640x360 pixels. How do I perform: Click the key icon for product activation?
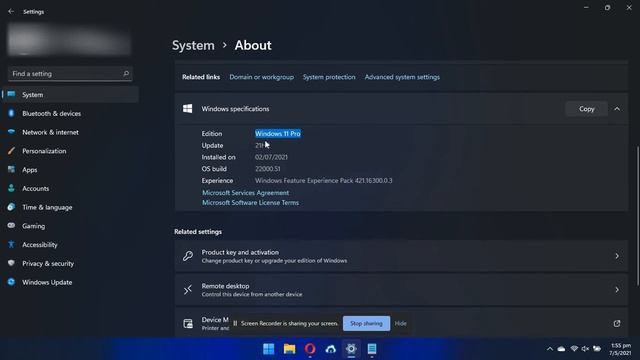[x=188, y=256]
